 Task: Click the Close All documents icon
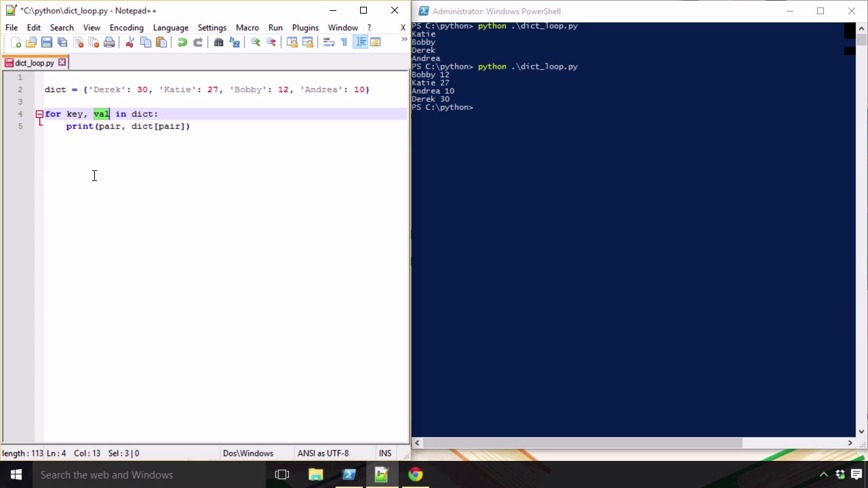94,42
